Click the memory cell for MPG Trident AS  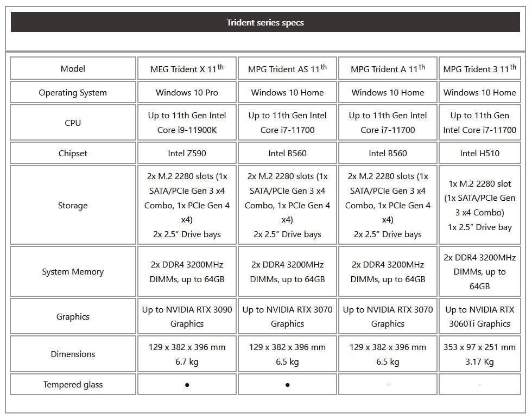click(287, 271)
